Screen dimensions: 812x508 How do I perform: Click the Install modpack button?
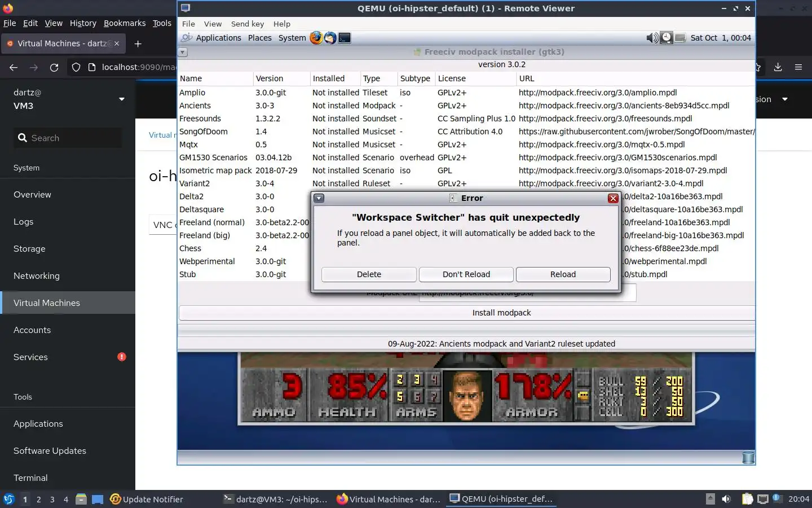[467, 313]
